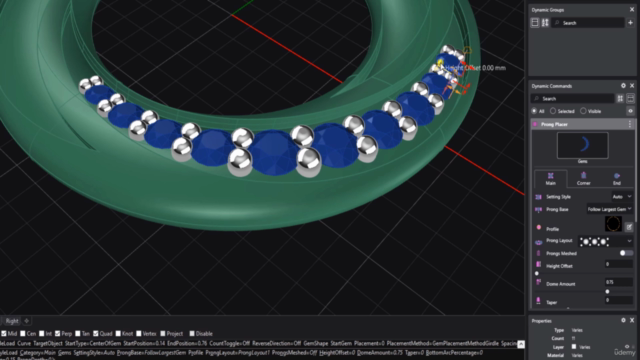Viewport: 640px width, 360px height.
Task: Click the ProngBase=FollowLargestGem command option
Action: point(151,352)
